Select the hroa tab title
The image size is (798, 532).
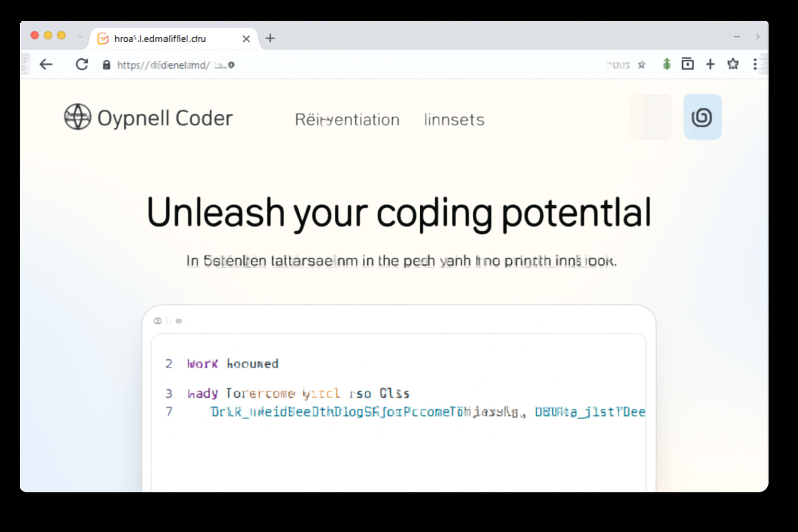[x=160, y=38]
